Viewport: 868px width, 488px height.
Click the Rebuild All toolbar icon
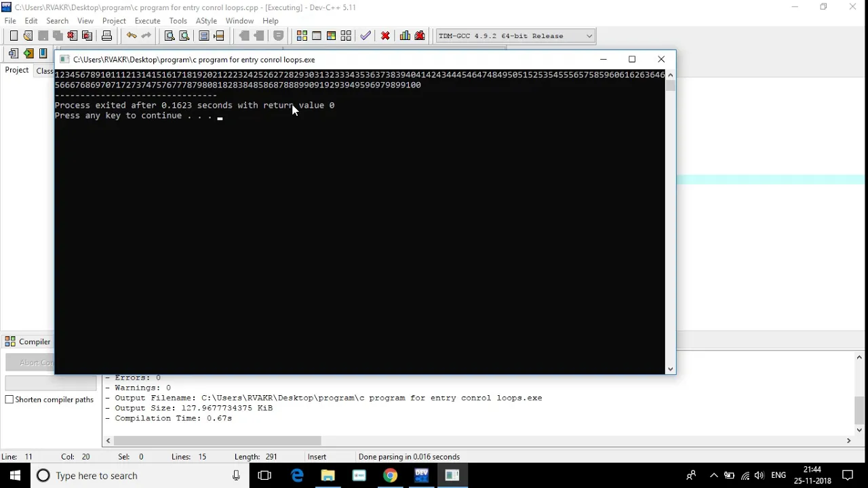point(346,36)
